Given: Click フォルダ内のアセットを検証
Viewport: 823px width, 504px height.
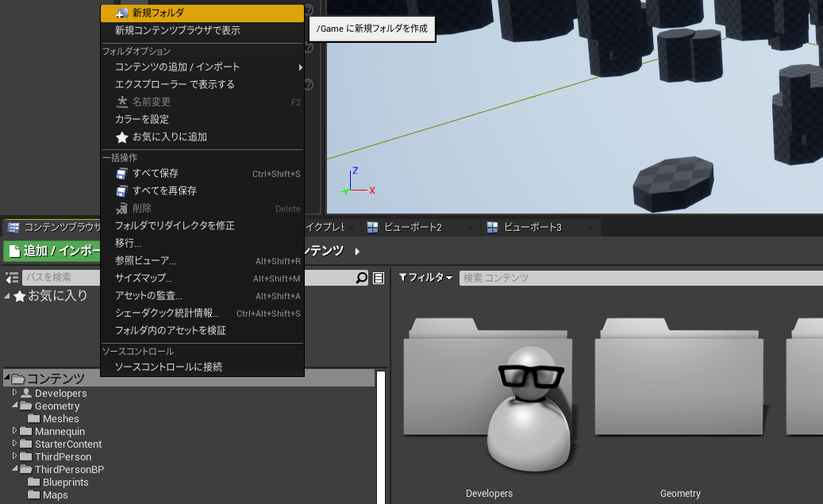Looking at the screenshot, I should point(202,331).
